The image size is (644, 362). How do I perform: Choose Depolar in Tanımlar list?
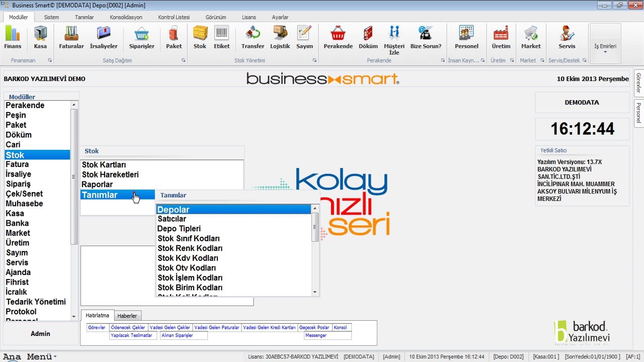234,210
